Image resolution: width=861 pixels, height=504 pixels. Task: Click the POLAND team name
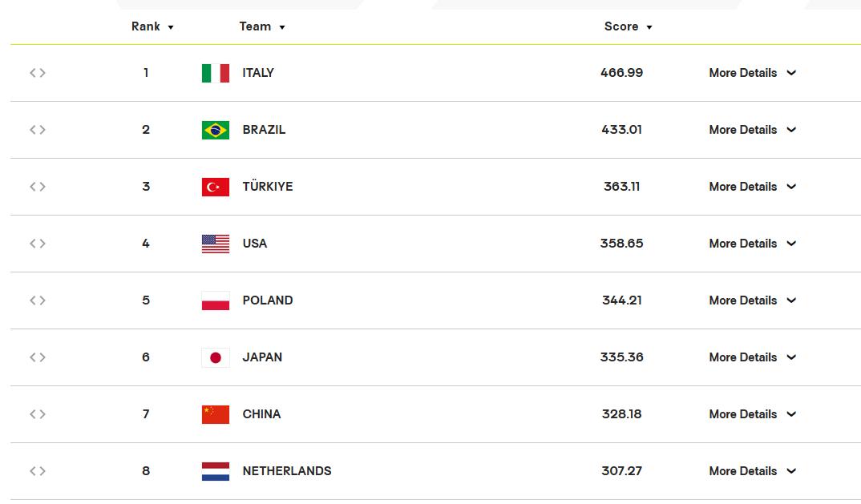(268, 300)
